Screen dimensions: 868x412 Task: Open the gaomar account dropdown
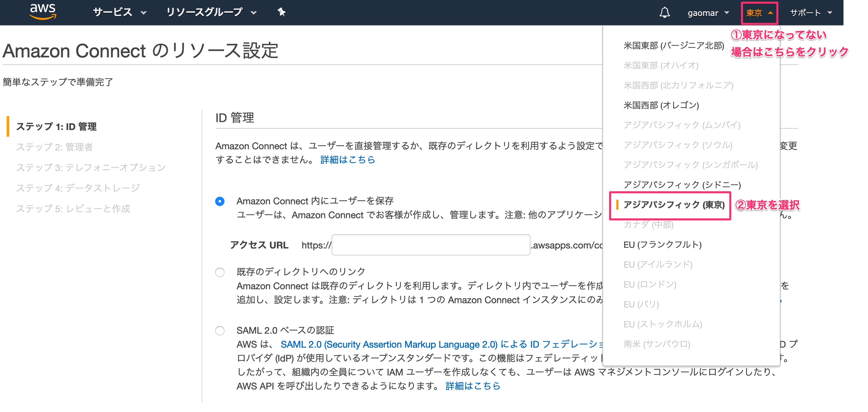[708, 13]
